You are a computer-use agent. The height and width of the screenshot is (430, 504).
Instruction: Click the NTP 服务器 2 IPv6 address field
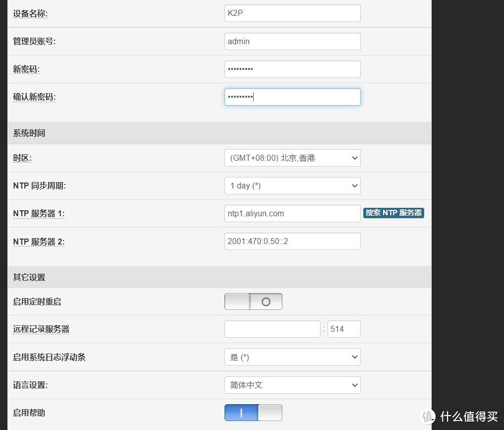point(292,241)
